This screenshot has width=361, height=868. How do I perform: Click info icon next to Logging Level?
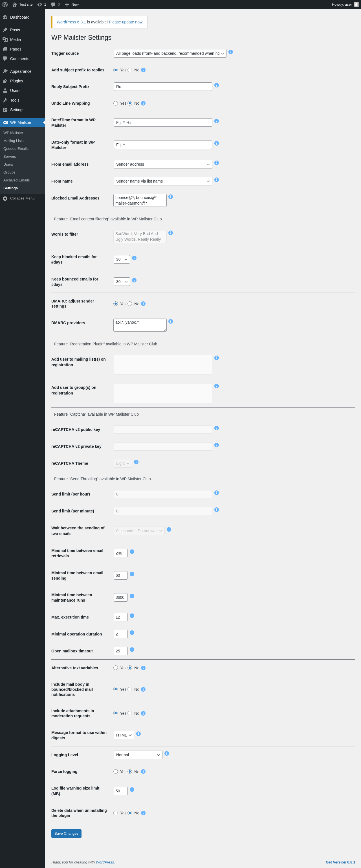167,753
